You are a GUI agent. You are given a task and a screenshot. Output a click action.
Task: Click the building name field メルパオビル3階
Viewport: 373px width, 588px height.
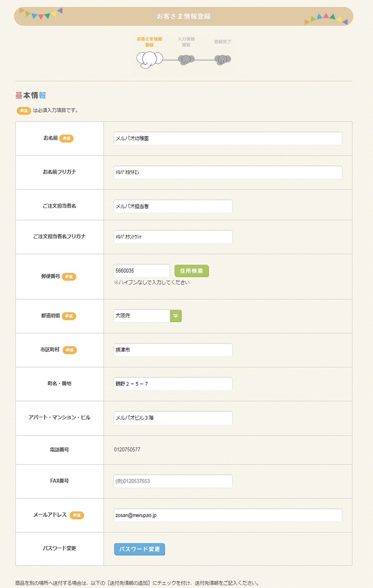click(173, 418)
